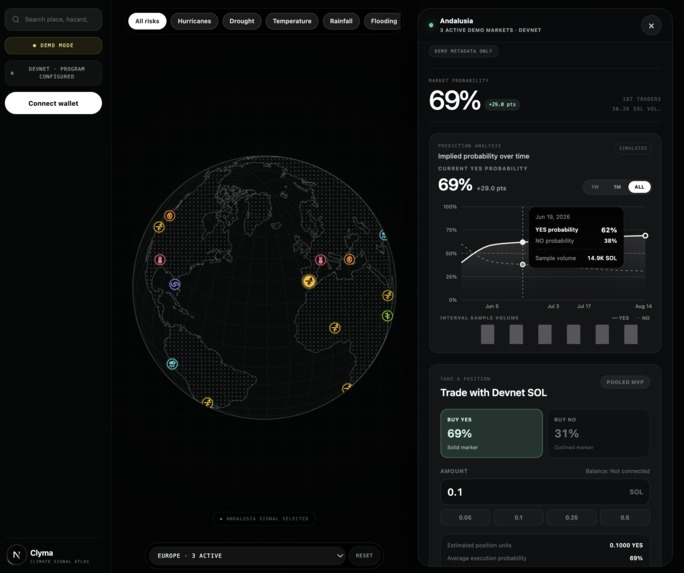This screenshot has width=684, height=573.
Task: Click the yellow drought marker in central Africa
Action: (x=335, y=328)
